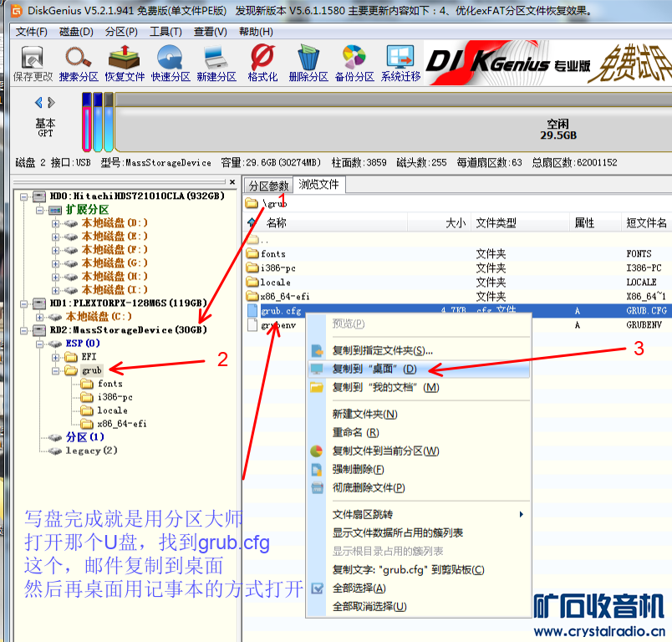Collapse the HD0 Hitachi disk node
The image size is (672, 642).
click(x=24, y=196)
